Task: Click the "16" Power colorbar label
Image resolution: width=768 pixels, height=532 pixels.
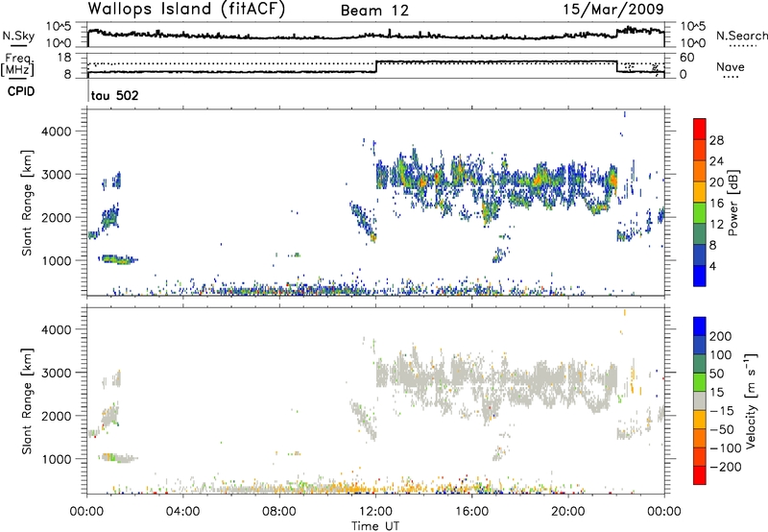Action: (716, 204)
